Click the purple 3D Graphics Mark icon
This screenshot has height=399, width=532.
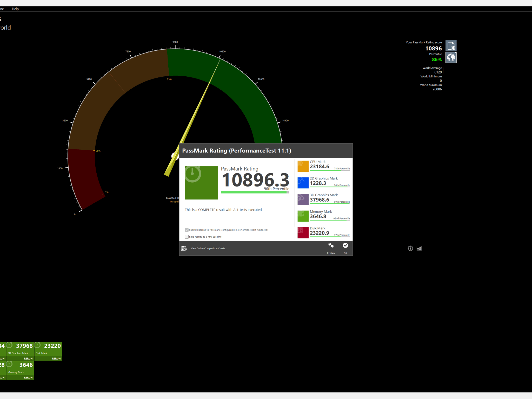pos(303,199)
